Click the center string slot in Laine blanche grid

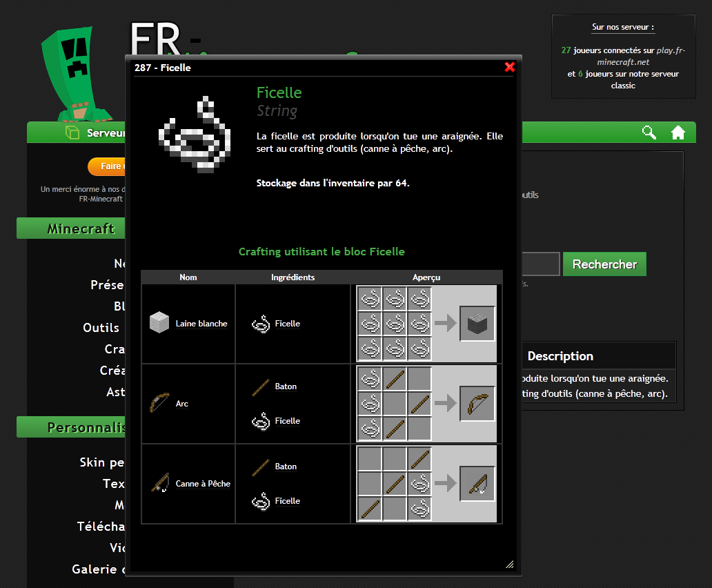click(395, 323)
